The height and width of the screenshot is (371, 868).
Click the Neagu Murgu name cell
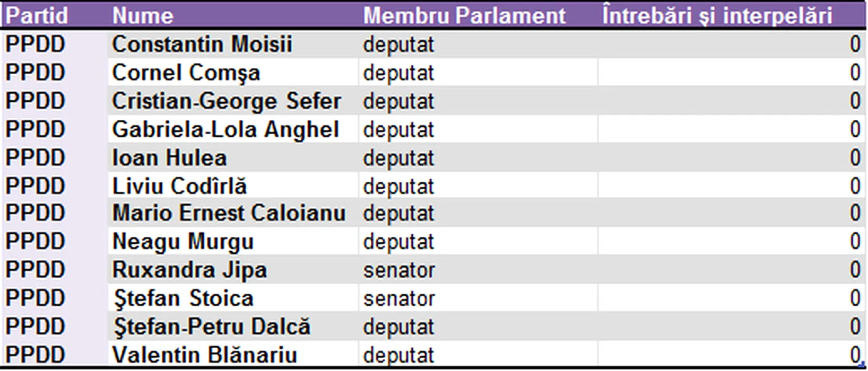183,242
